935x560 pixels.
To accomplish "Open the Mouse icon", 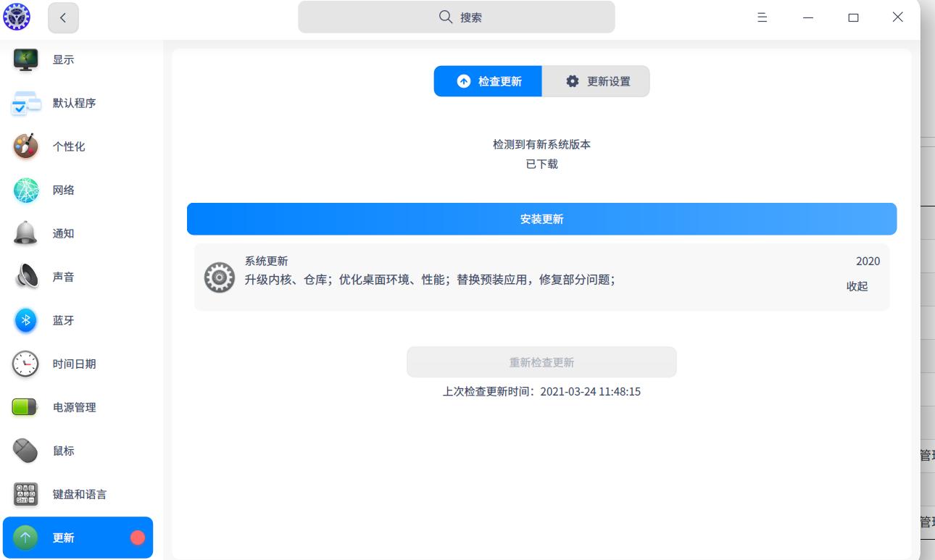I will (26, 451).
